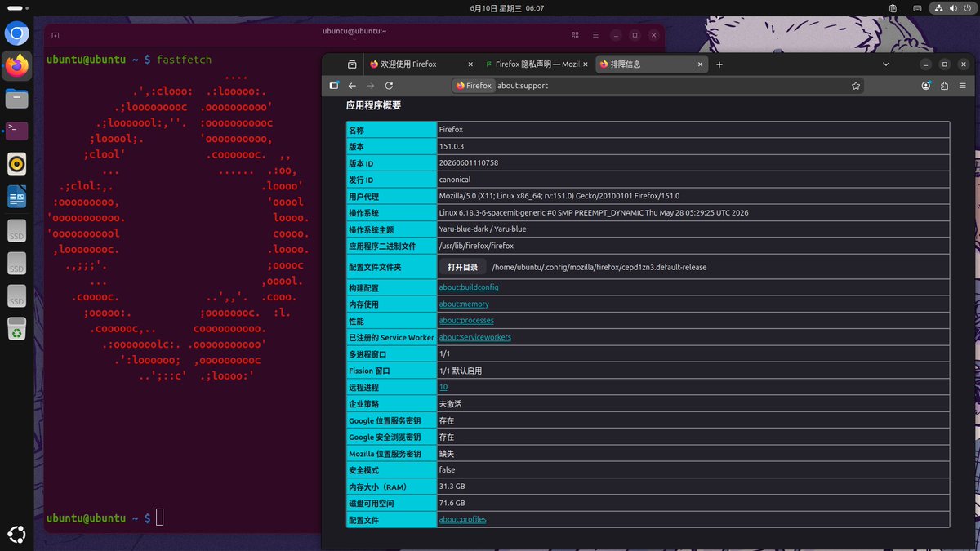Click 打开目录 button
980x551 pixels.
click(463, 267)
